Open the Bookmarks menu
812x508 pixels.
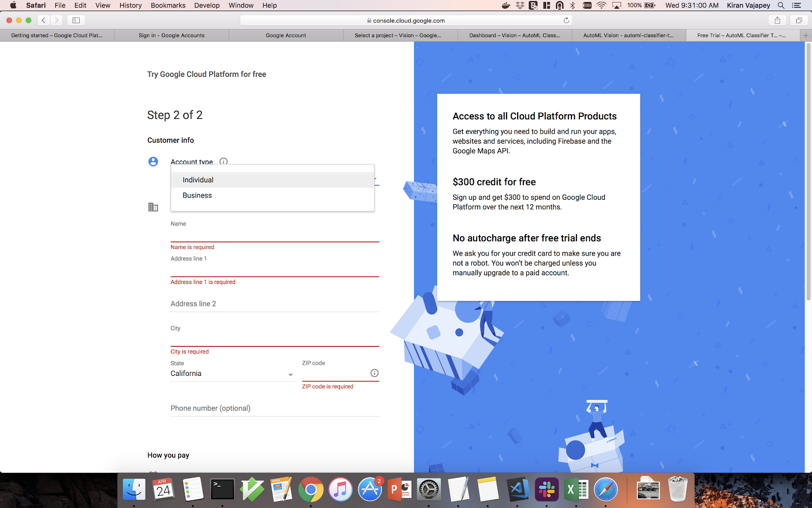coord(168,5)
